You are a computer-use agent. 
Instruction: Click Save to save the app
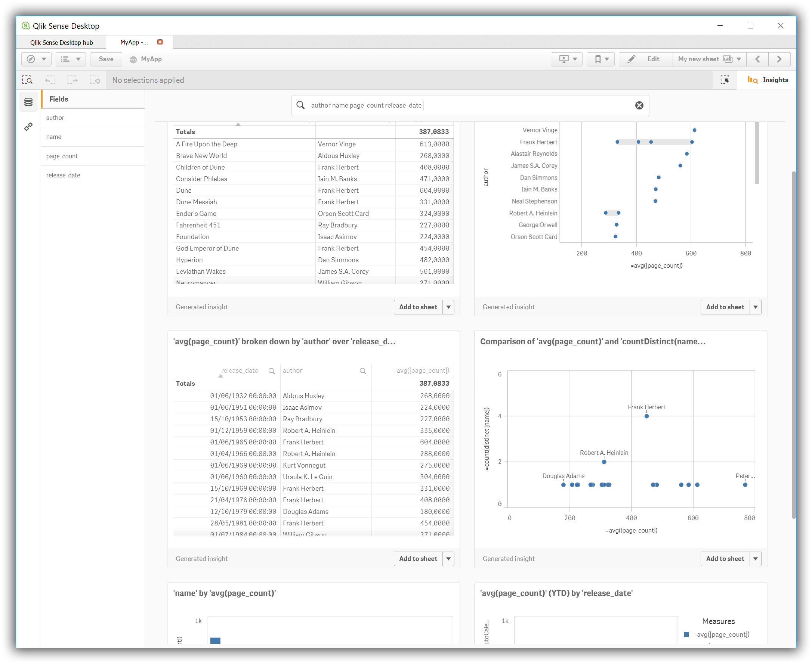pos(106,59)
